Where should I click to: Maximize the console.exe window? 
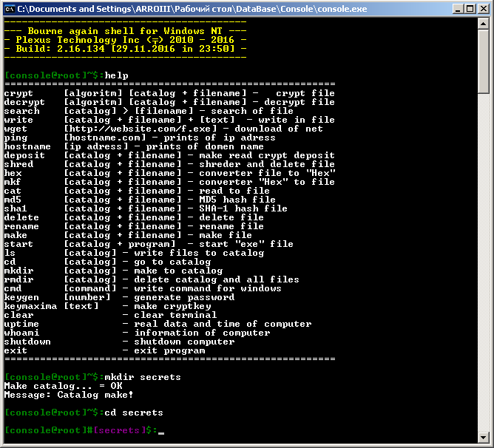[470, 9]
